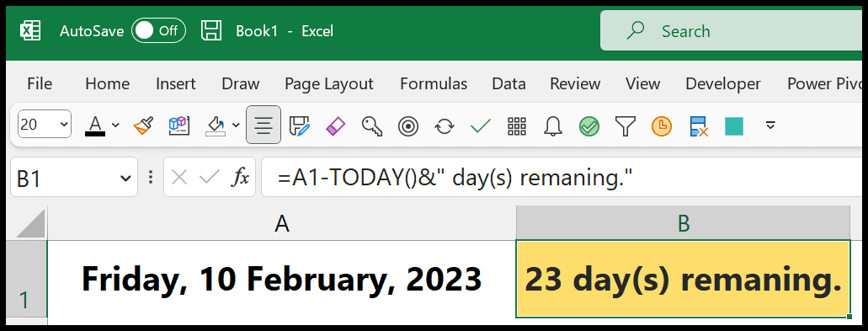Select the teal color square

point(733,125)
